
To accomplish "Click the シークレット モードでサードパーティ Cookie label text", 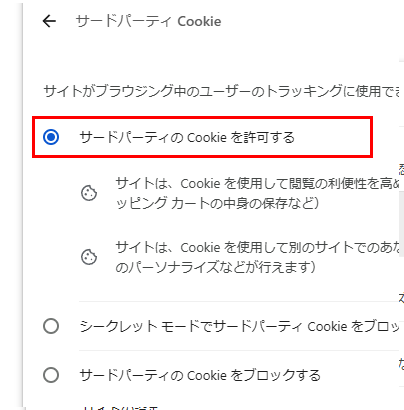I will 239,326.
